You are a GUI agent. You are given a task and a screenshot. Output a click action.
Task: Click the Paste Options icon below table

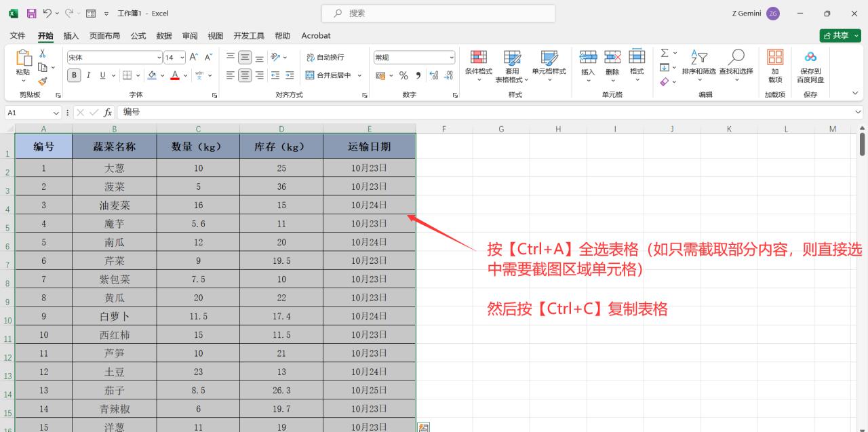click(x=423, y=427)
